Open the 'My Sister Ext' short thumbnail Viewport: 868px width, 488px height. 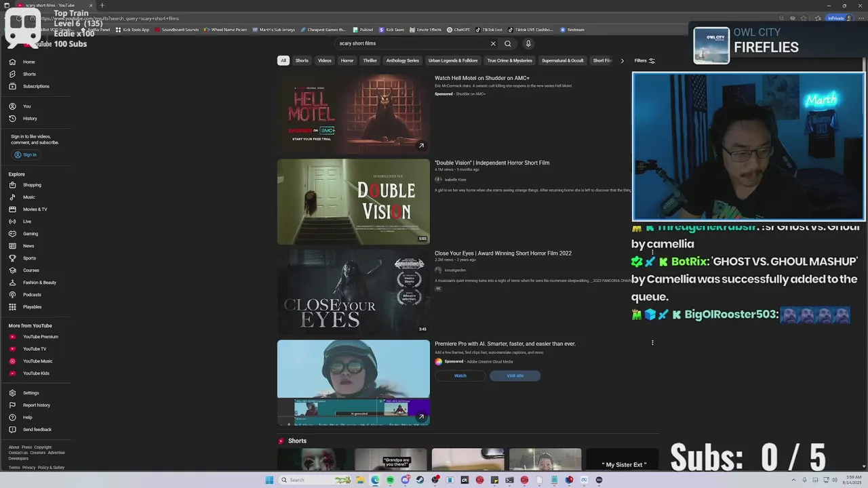(x=623, y=459)
